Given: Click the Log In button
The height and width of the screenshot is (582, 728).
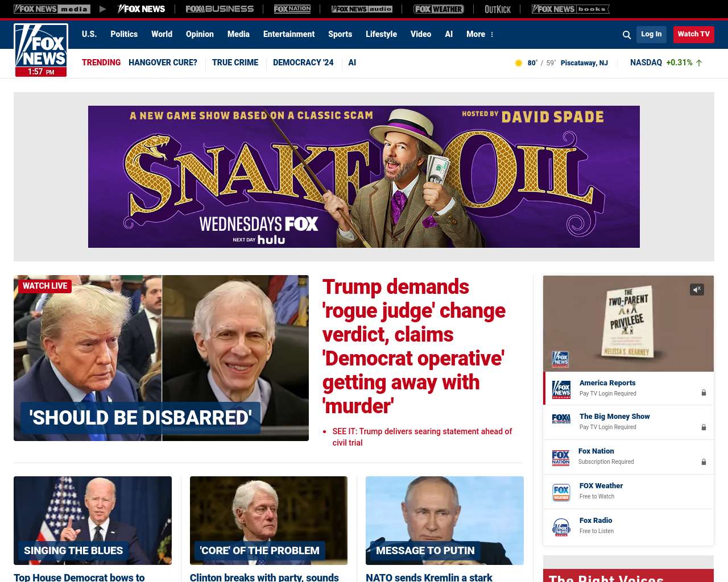Looking at the screenshot, I should (651, 34).
